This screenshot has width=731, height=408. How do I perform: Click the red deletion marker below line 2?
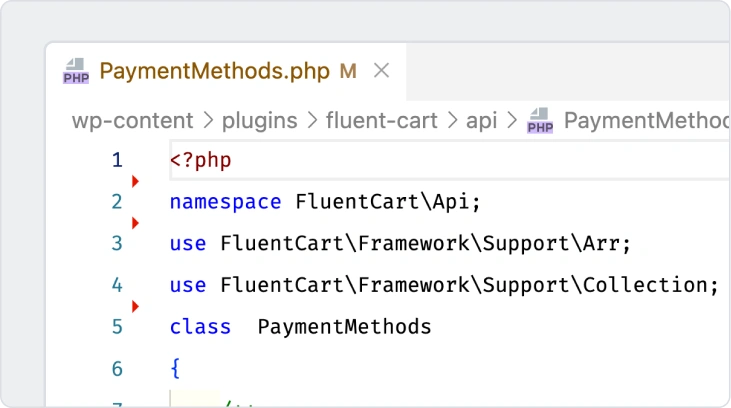point(136,222)
